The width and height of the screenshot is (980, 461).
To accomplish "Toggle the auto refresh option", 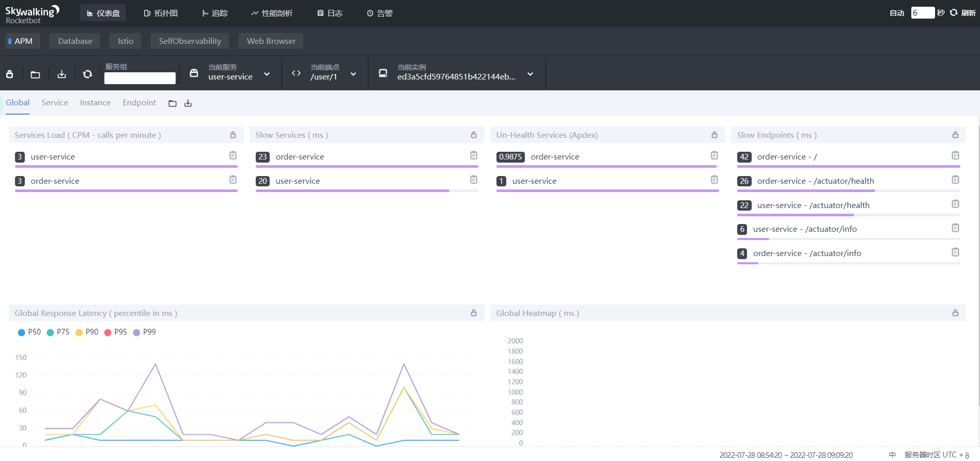I will click(896, 13).
